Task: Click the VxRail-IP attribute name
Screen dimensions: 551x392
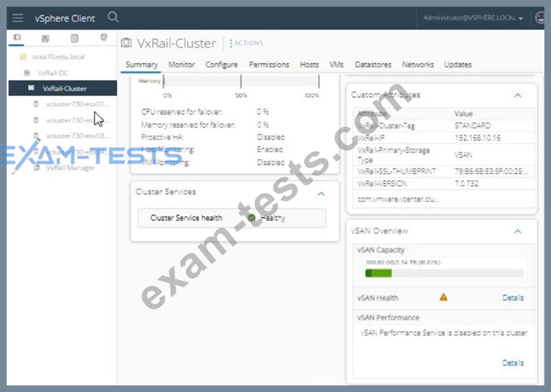Action: [x=371, y=138]
